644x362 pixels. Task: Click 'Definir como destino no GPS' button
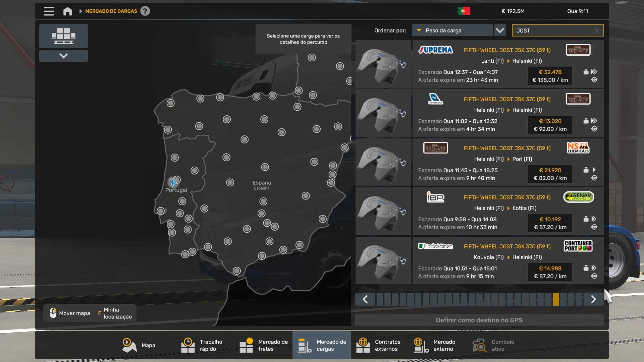(479, 320)
